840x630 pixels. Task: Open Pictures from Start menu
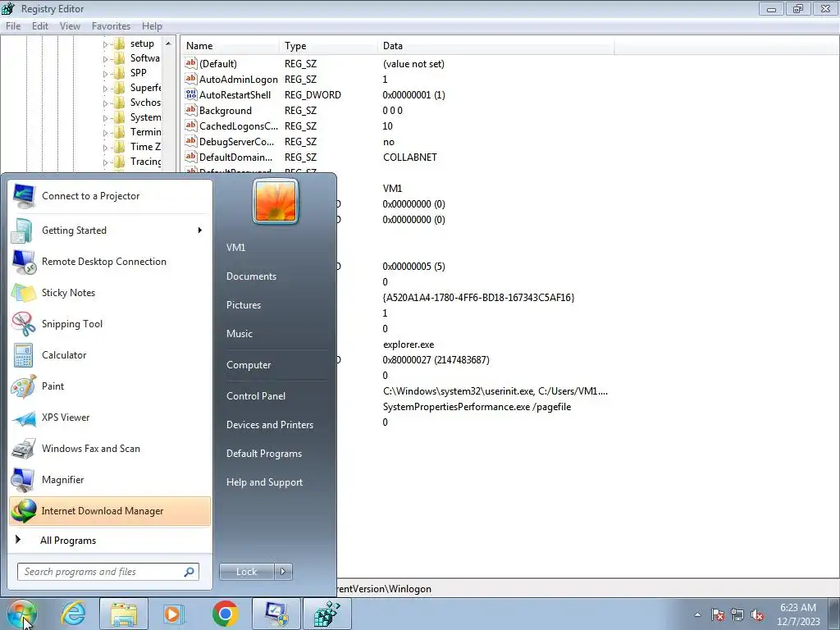coord(243,305)
